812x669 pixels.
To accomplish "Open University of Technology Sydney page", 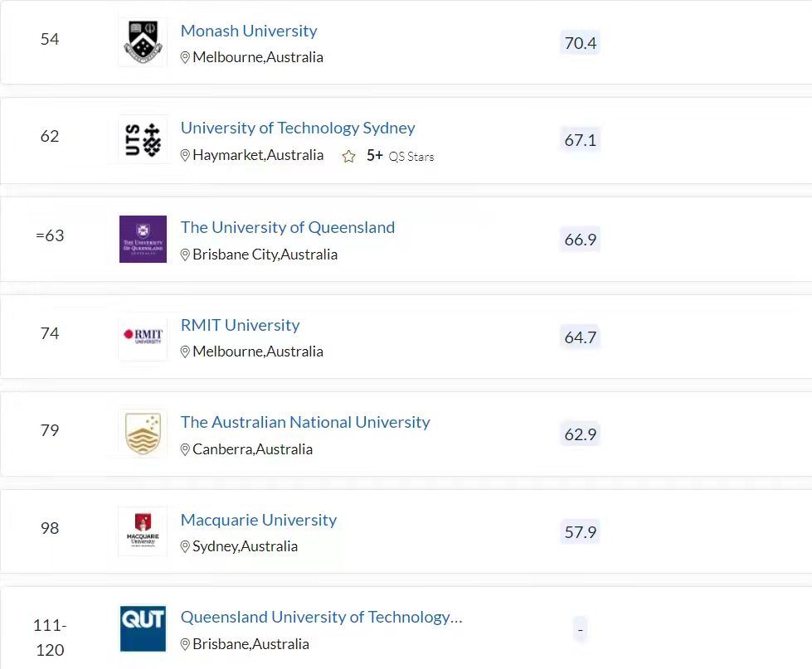I will 298,128.
